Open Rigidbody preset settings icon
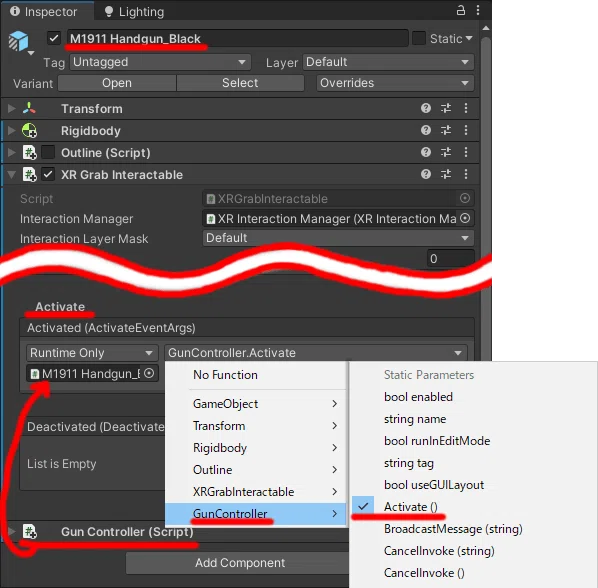The height and width of the screenshot is (588, 598). coord(446,130)
